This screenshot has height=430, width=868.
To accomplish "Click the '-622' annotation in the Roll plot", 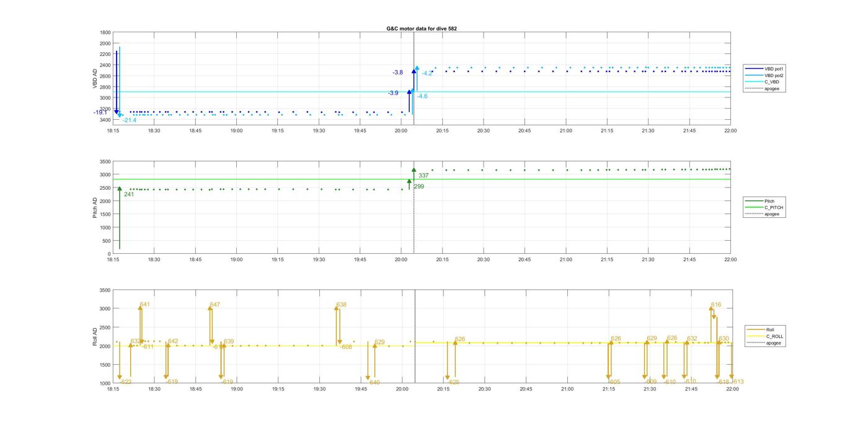I will tap(125, 382).
